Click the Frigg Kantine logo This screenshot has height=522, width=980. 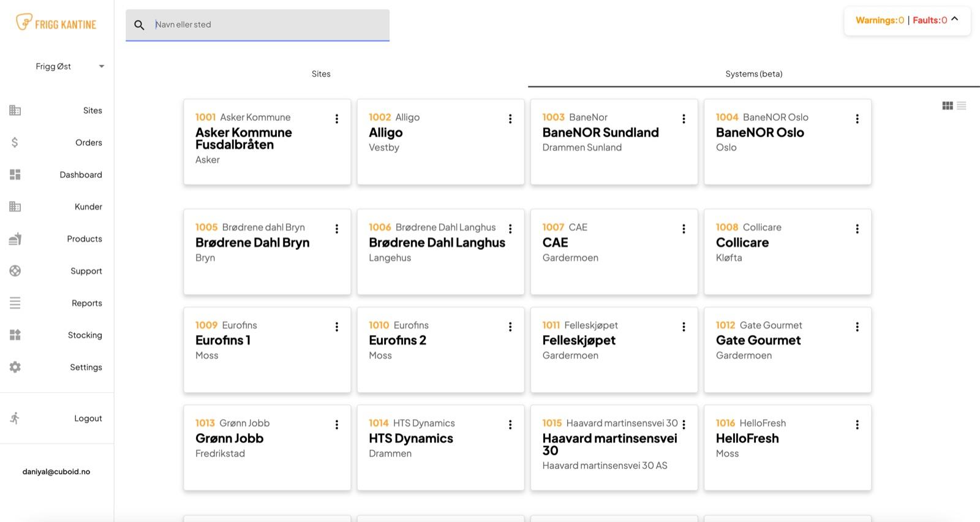point(56,23)
